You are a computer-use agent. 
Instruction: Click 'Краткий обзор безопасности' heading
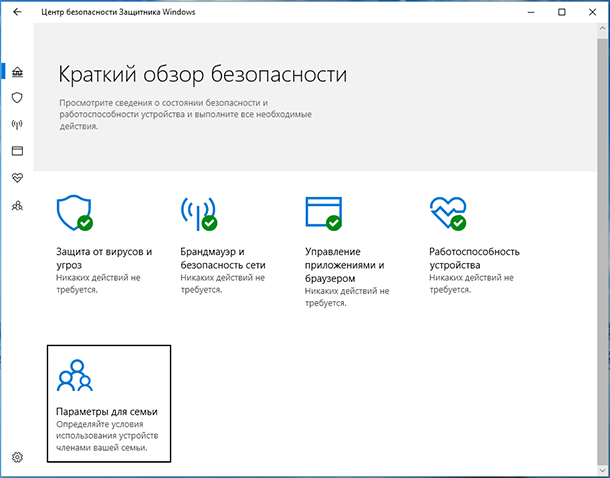click(202, 74)
